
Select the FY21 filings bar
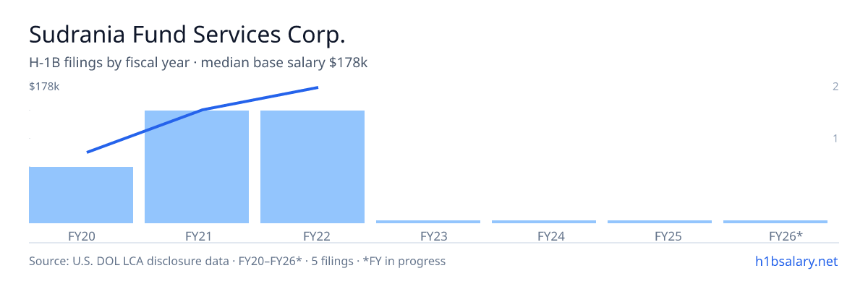(x=197, y=167)
